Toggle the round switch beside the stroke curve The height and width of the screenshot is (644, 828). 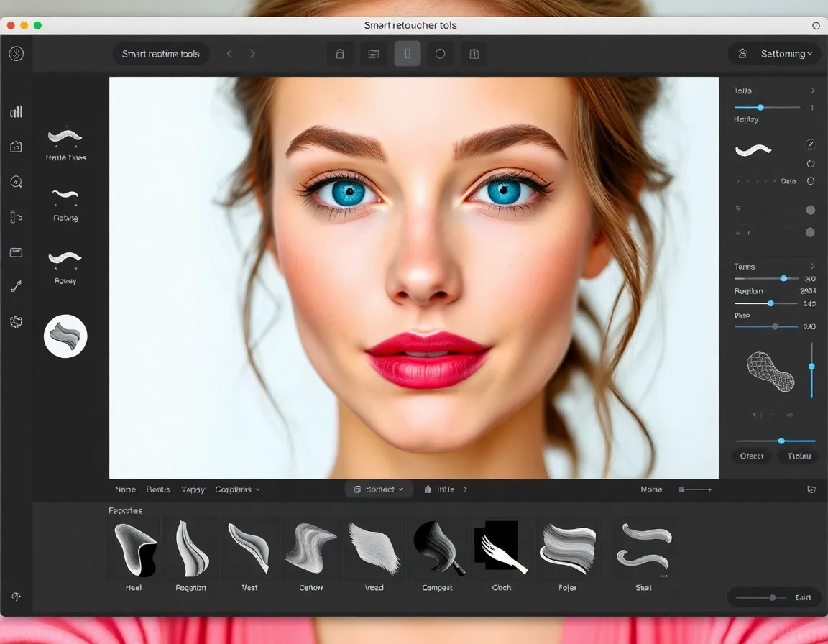pyautogui.click(x=811, y=210)
